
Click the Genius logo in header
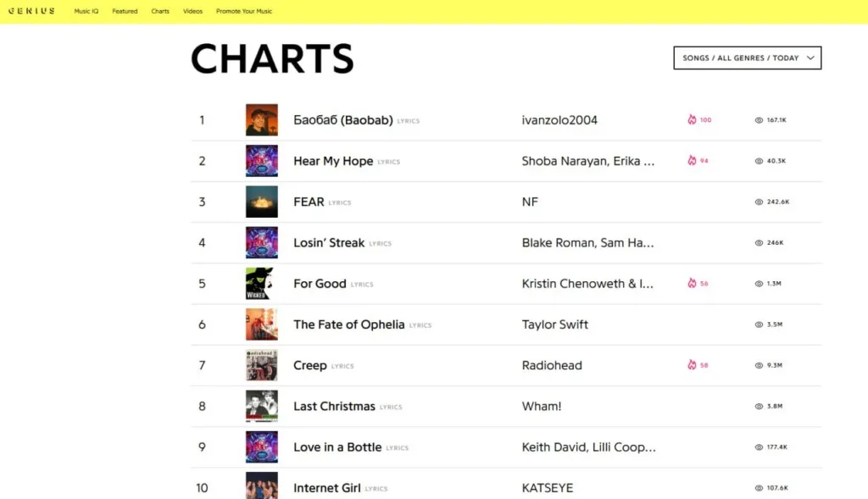(x=31, y=11)
